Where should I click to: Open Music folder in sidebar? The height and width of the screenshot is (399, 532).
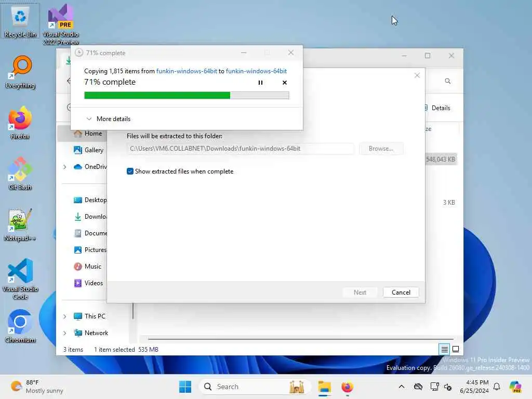click(87, 267)
